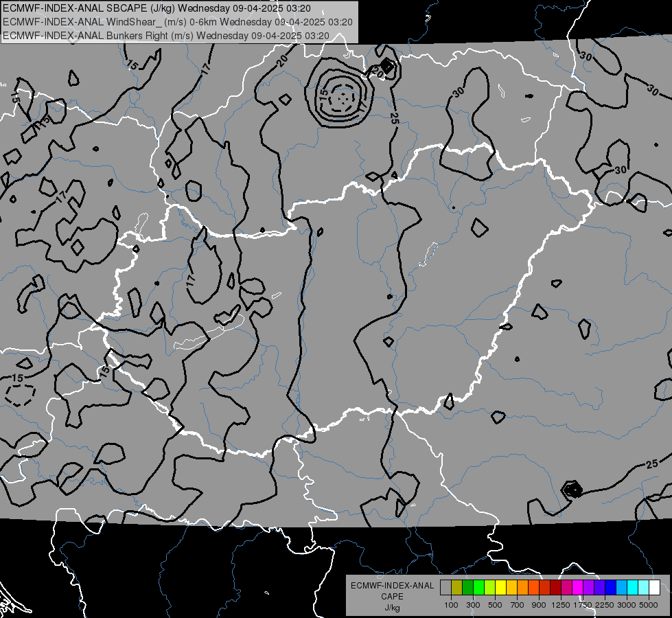Click the 5000 legend value label
Viewport: 672px width, 618px height.
(x=649, y=605)
